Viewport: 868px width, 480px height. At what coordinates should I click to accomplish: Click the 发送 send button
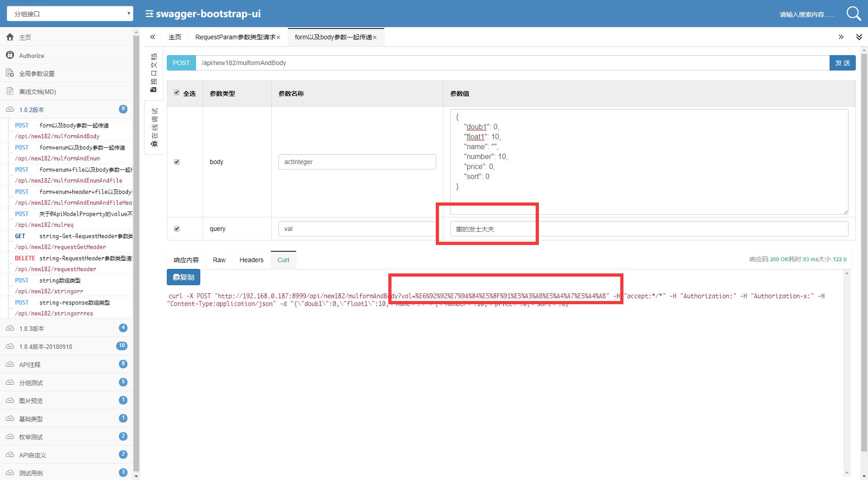point(842,63)
